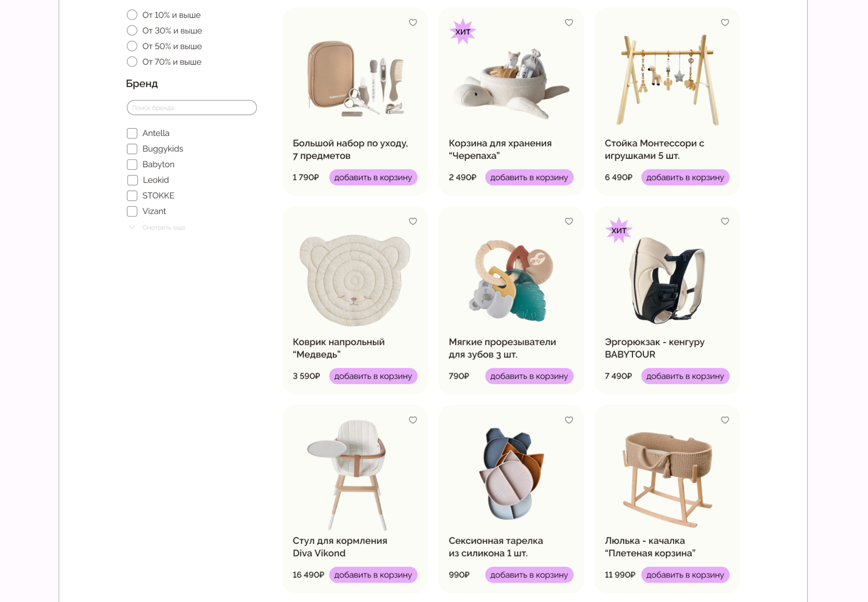Click heart icon on turtle storage basket

pos(569,23)
